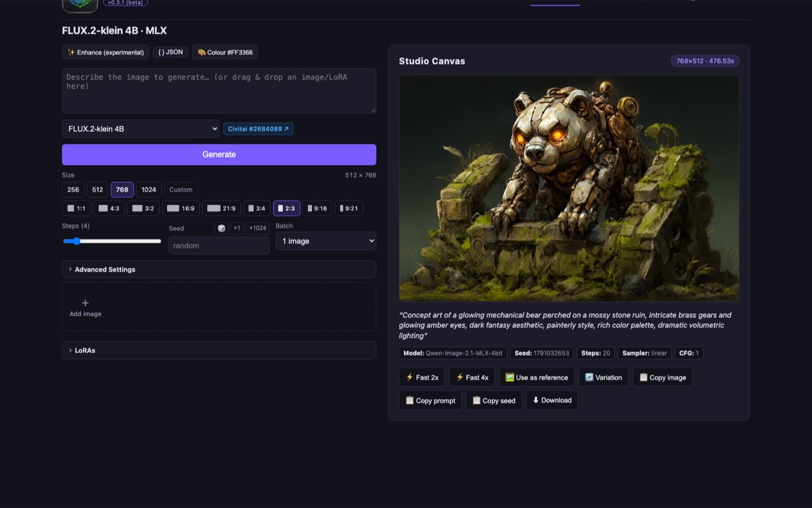812x508 pixels.
Task: Open the FLUX.2-klein 4B model dropdown
Action: [141, 129]
